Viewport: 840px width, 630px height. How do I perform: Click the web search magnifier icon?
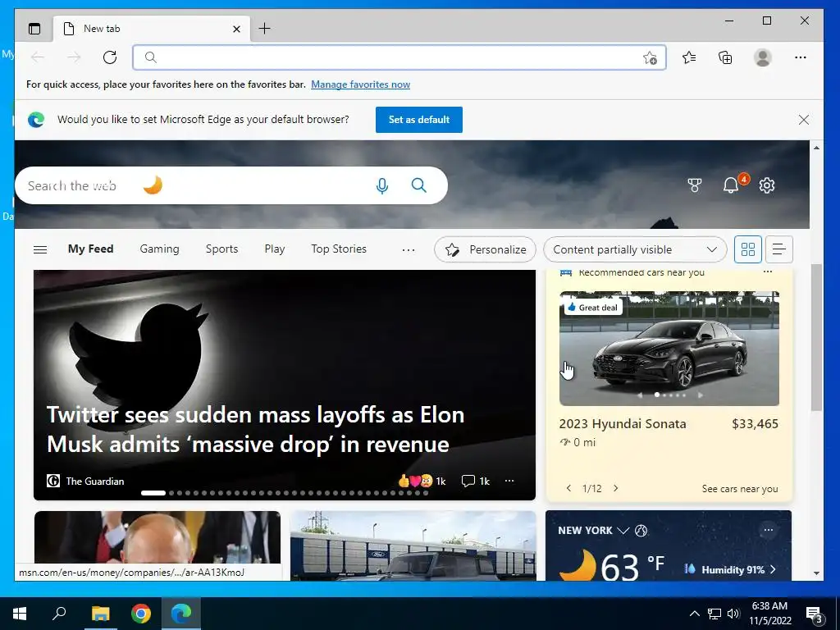pyautogui.click(x=419, y=185)
